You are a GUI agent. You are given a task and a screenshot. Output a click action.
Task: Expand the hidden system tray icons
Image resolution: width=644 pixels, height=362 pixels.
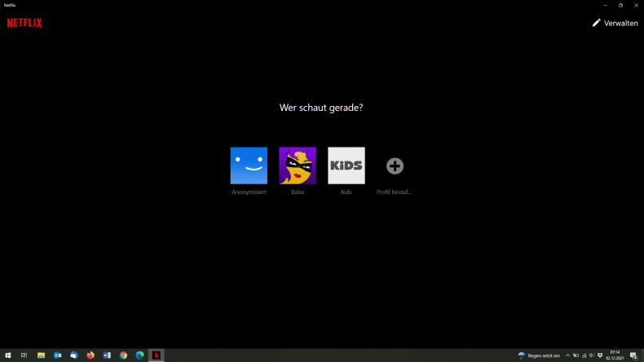(567, 355)
